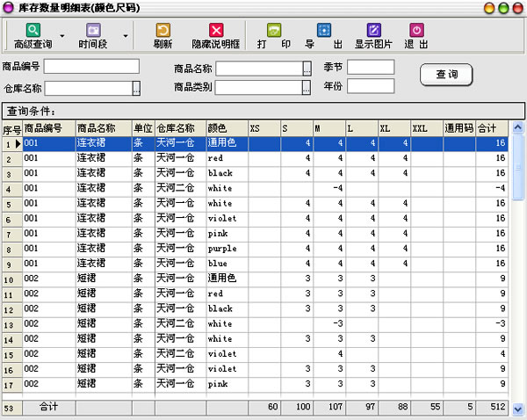Expand the 高级查询 dropdown arrow
Image resolution: width=527 pixels, height=420 pixels.
pyautogui.click(x=62, y=38)
